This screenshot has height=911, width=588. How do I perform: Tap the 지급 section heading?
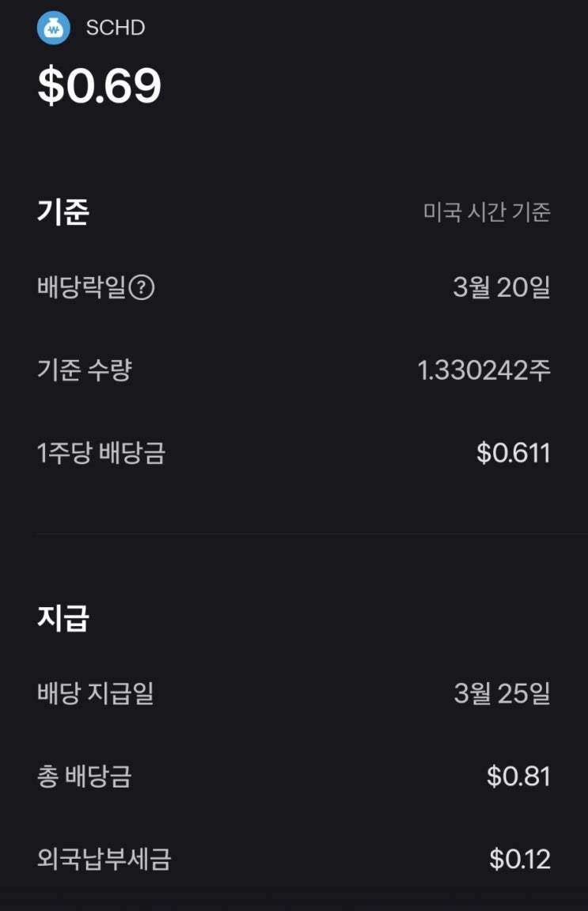pos(63,618)
